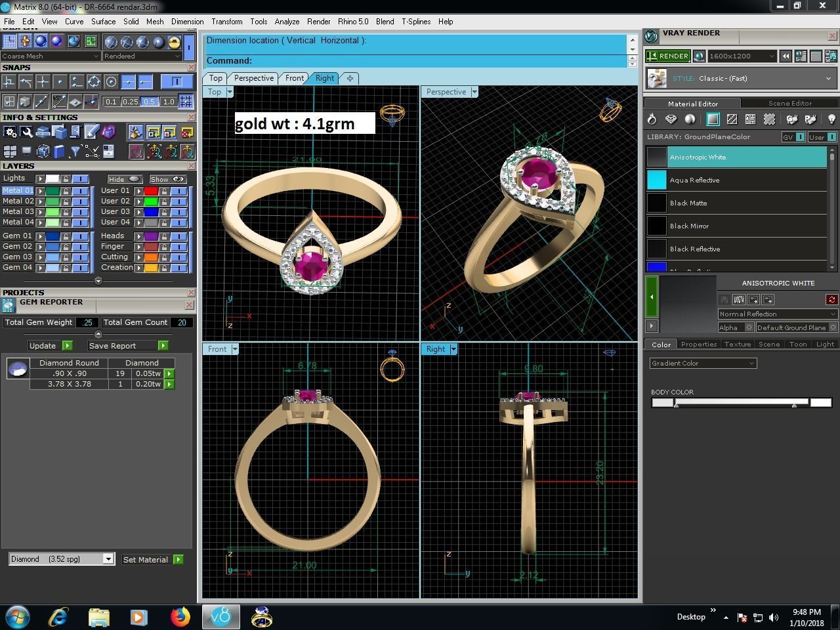Click the Metal 02 layer color swatch
The height and width of the screenshot is (630, 840).
pyautogui.click(x=52, y=201)
